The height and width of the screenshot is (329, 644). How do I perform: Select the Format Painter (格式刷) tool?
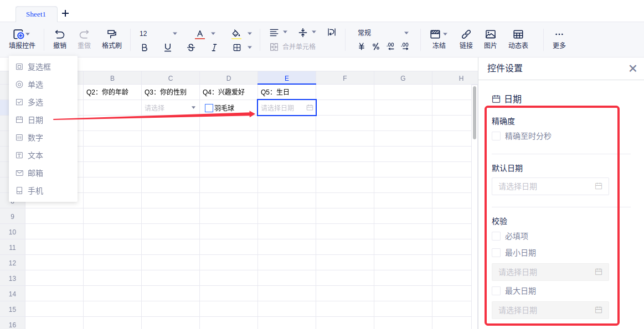112,34
